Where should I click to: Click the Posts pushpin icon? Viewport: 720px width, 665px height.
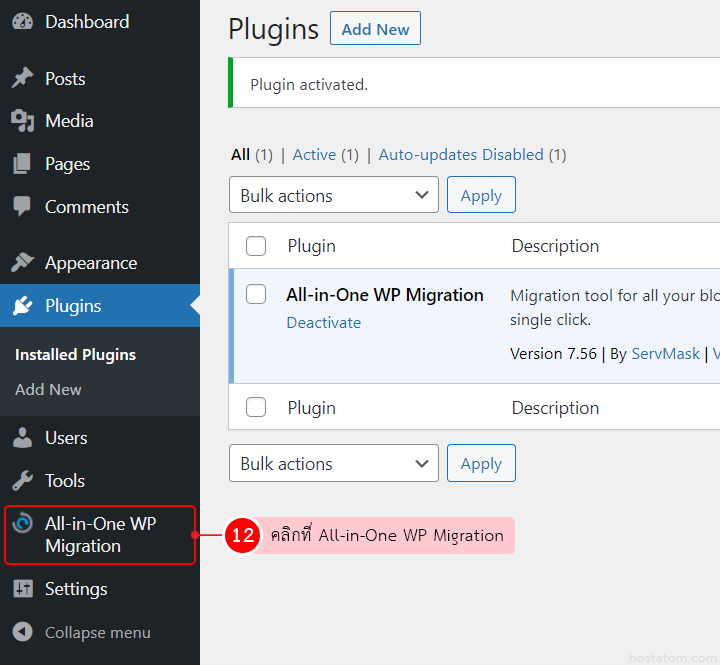point(22,79)
